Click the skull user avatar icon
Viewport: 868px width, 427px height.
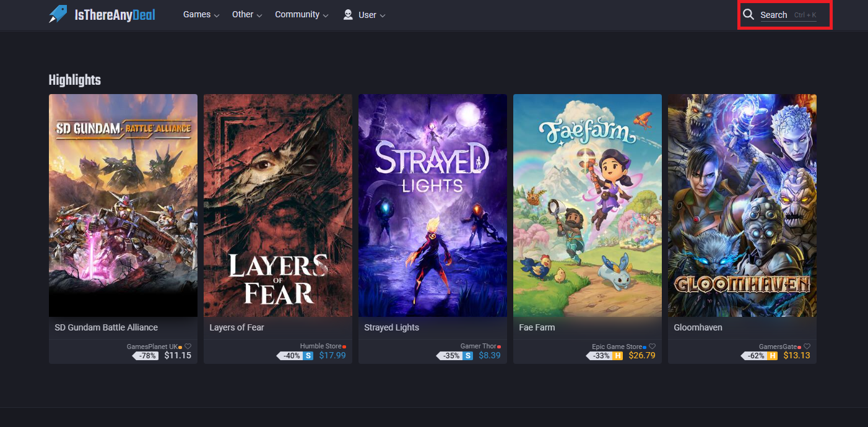(x=348, y=14)
